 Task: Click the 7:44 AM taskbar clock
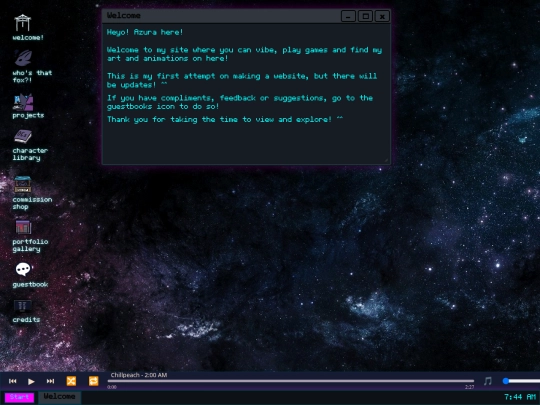click(x=520, y=397)
